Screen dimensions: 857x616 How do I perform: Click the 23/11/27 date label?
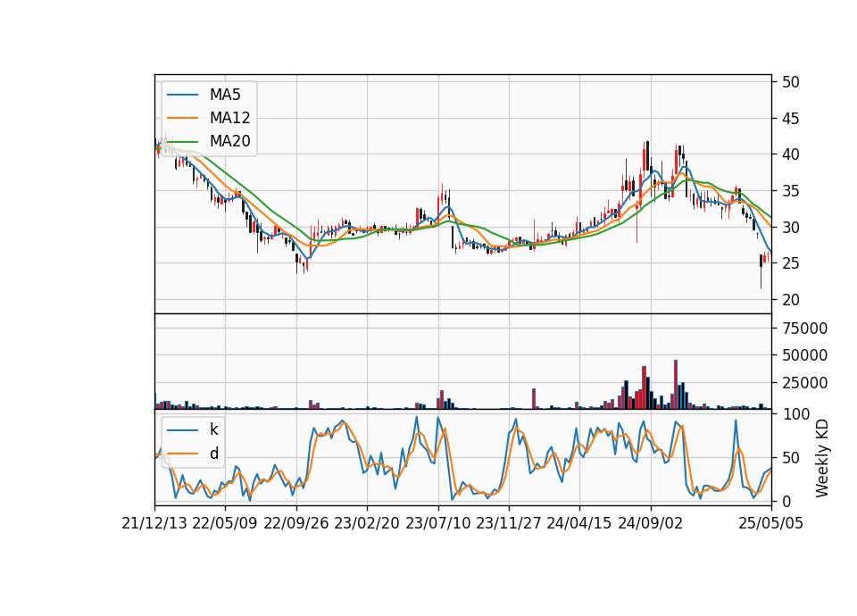click(x=508, y=523)
